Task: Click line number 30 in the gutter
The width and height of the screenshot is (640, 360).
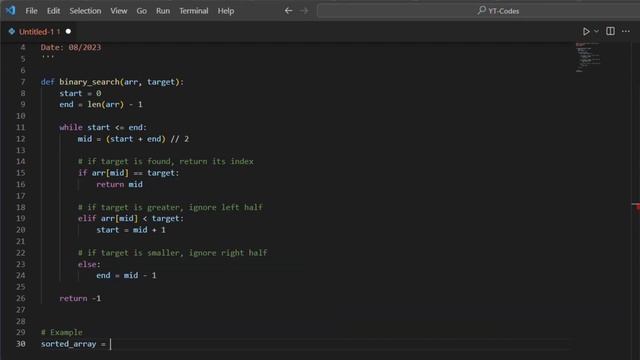Action: coord(21,344)
